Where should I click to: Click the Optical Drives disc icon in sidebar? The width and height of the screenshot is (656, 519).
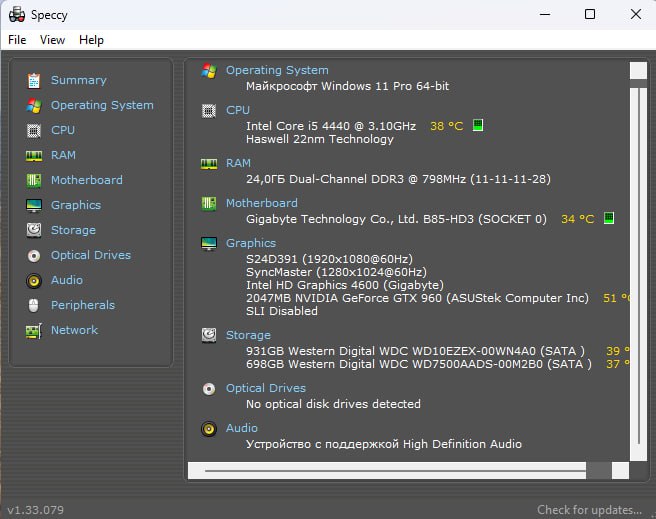(x=34, y=256)
